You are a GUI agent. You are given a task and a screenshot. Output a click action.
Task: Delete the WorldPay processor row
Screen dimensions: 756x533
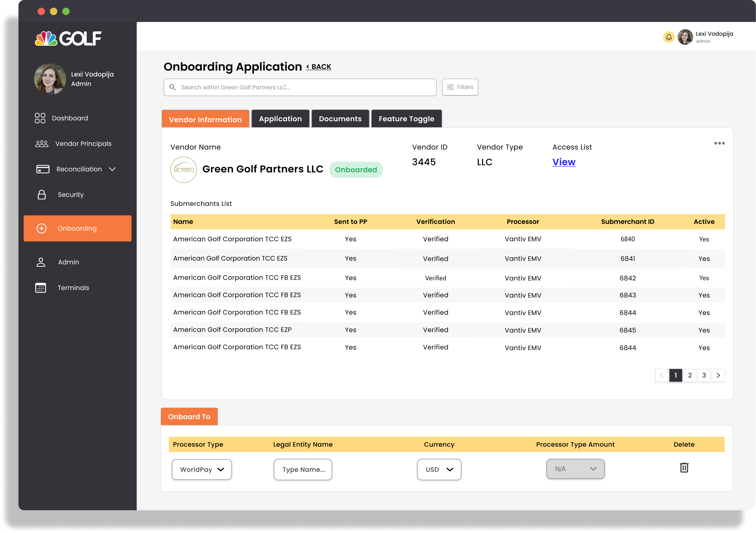pyautogui.click(x=684, y=468)
